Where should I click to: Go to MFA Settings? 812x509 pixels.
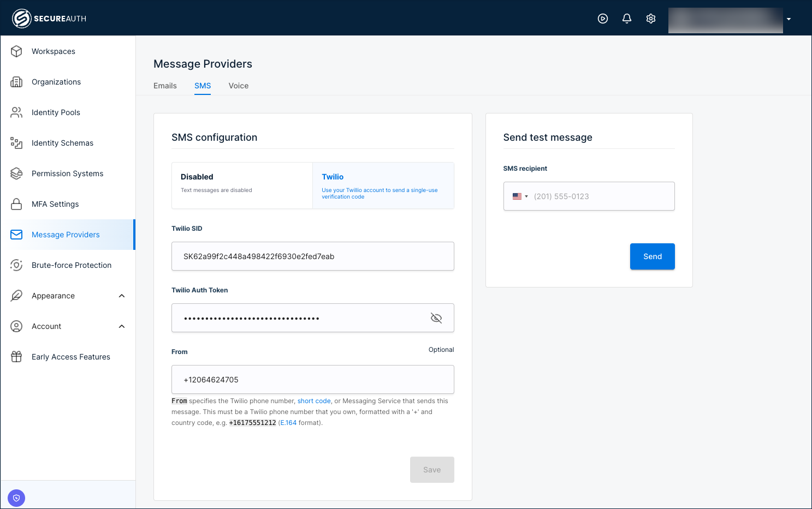55,204
